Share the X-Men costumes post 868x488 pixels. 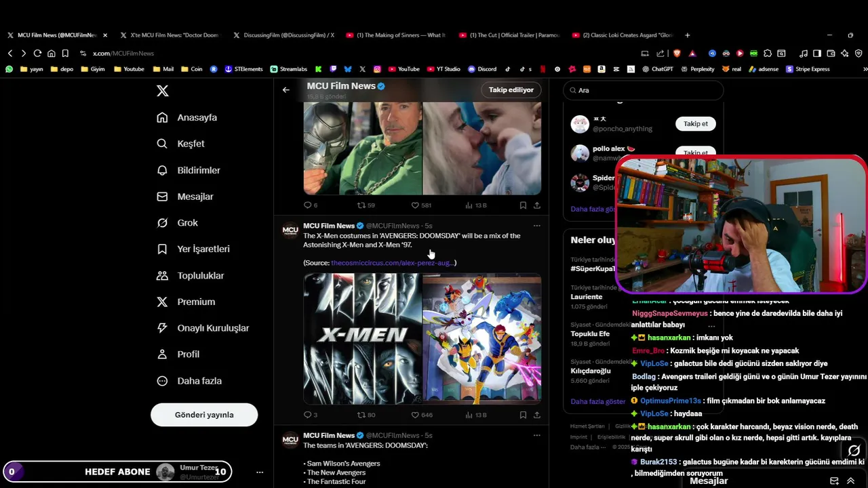537,415
